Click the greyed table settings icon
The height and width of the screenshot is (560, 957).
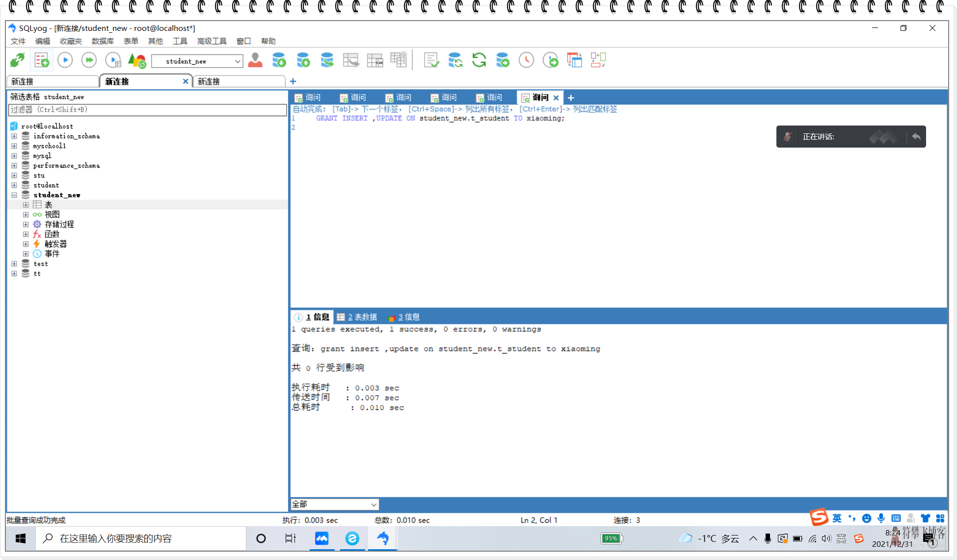click(399, 60)
